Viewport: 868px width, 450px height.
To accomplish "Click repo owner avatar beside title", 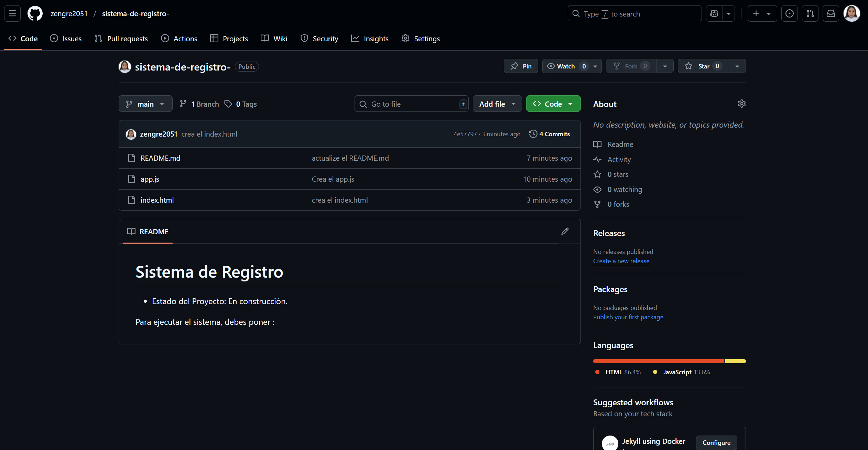I will coord(125,66).
